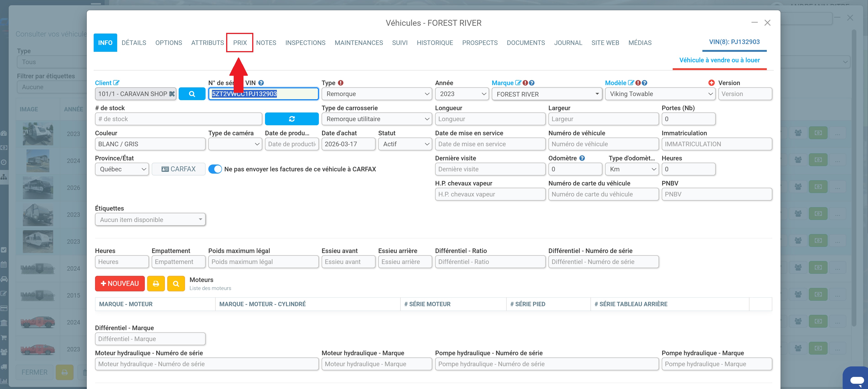Switch to the DÉTAILS tab
This screenshot has width=868, height=389.
(134, 43)
